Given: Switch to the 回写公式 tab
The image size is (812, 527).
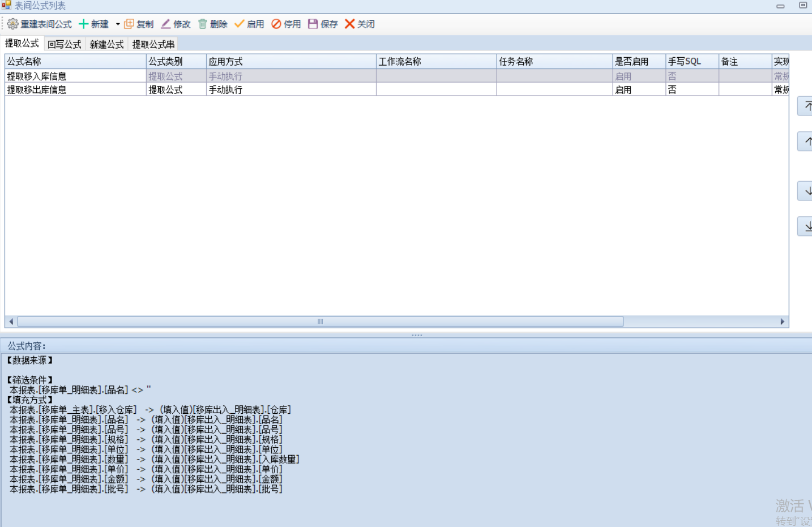Looking at the screenshot, I should click(x=64, y=44).
